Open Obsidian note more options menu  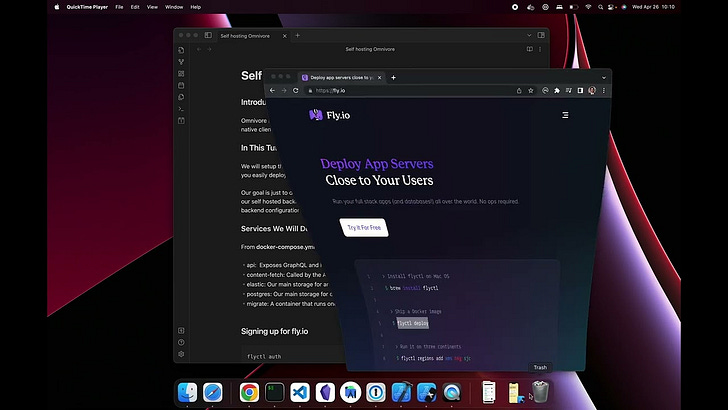coord(540,49)
